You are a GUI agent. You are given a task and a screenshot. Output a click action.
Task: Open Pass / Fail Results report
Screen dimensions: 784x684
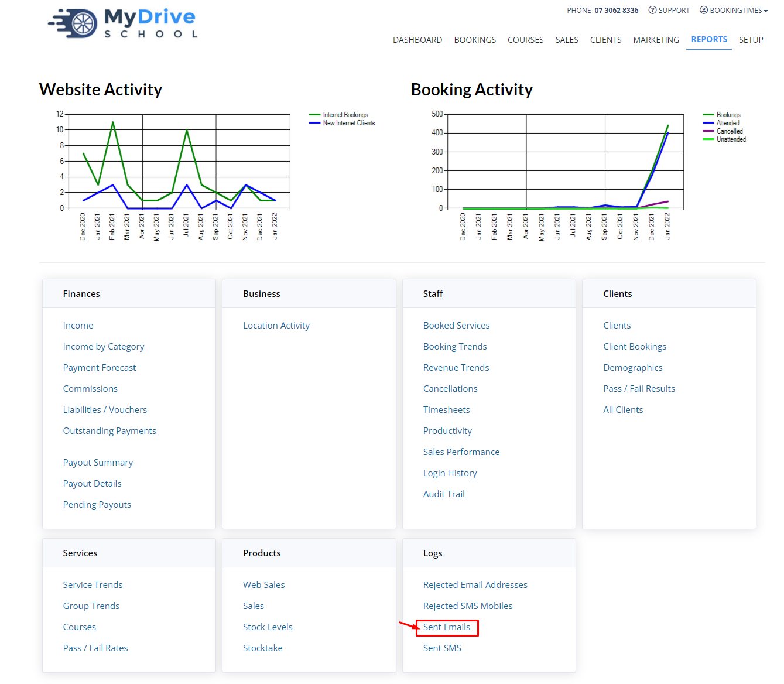pos(639,388)
